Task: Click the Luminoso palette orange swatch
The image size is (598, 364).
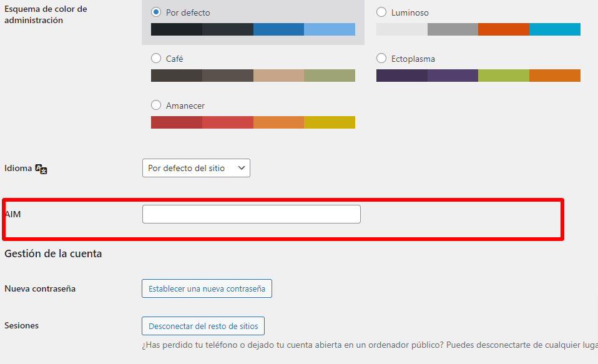Action: point(503,29)
